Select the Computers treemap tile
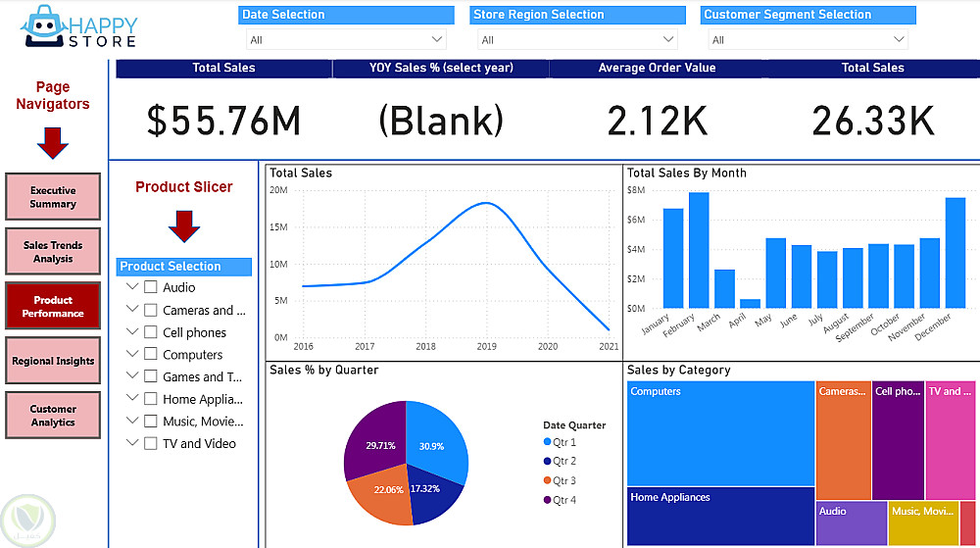Screen dimensions: 980x548 pyautogui.click(x=720, y=433)
